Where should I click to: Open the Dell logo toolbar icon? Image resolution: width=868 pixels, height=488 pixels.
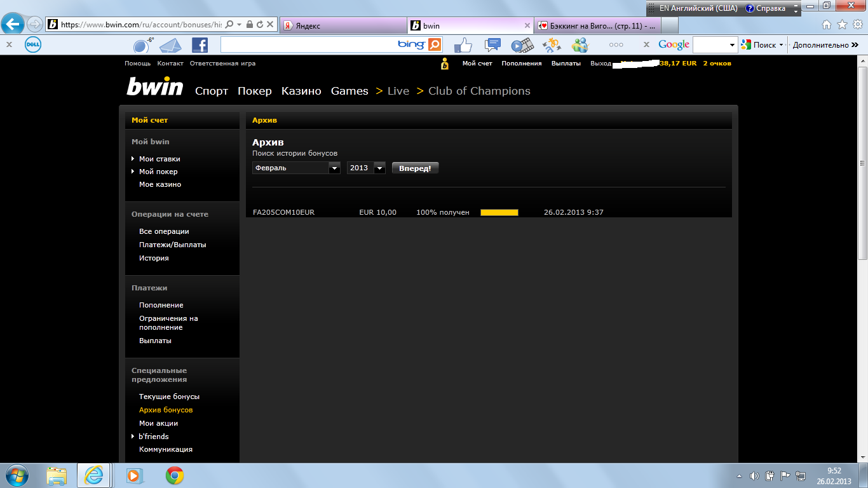tap(33, 45)
